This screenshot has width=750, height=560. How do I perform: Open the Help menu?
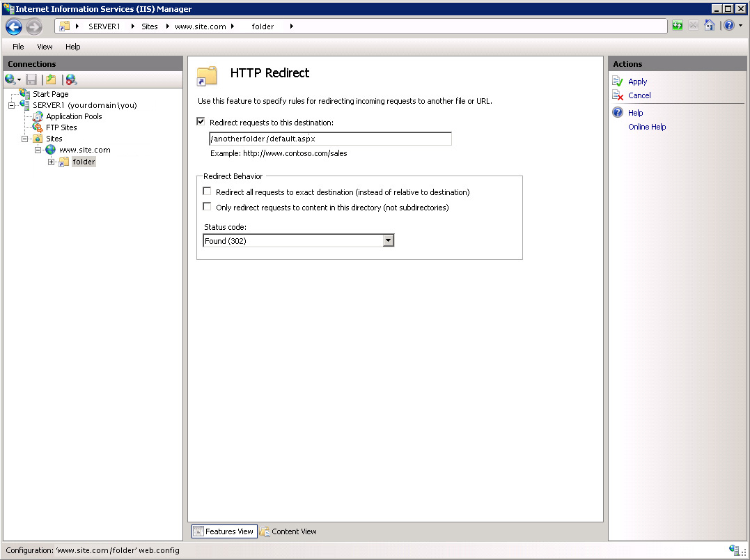tap(72, 47)
